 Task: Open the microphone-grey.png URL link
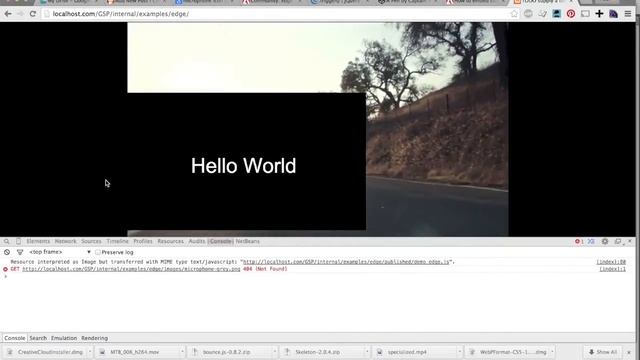pyautogui.click(x=131, y=269)
